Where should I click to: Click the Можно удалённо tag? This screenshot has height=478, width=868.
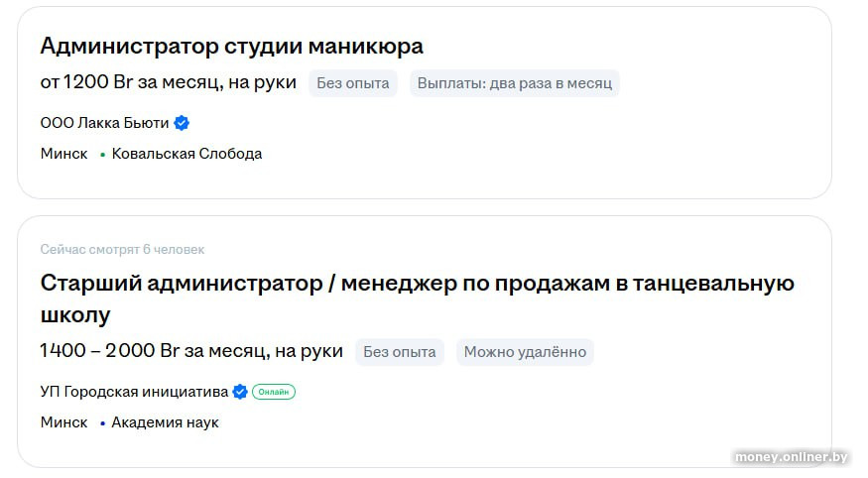(525, 352)
